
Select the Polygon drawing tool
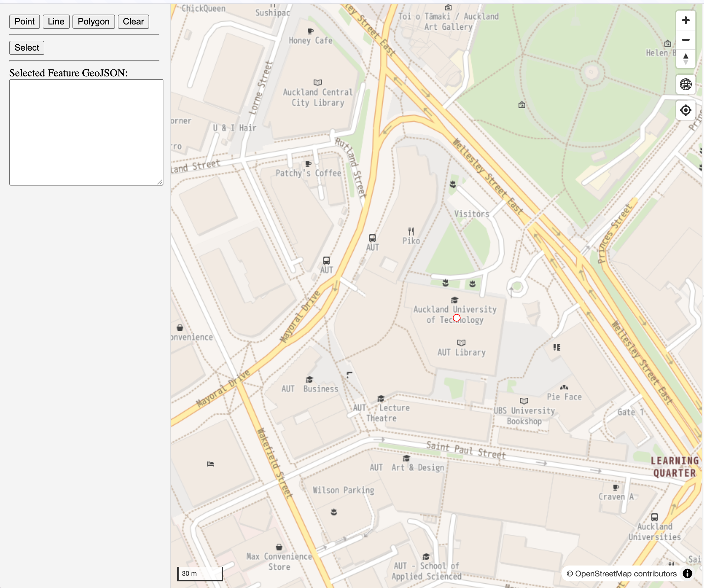tap(94, 21)
